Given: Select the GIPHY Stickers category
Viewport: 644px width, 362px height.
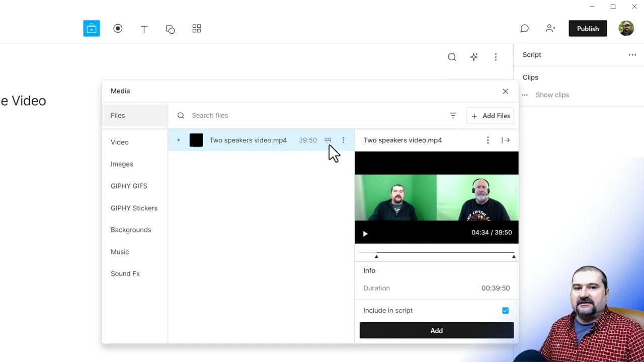Looking at the screenshot, I should 134,208.
